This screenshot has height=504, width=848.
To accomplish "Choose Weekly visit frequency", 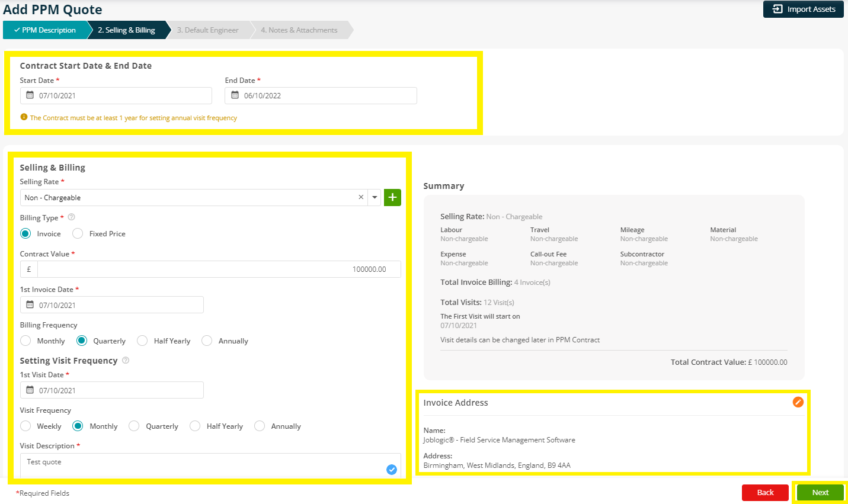I will coord(25,426).
